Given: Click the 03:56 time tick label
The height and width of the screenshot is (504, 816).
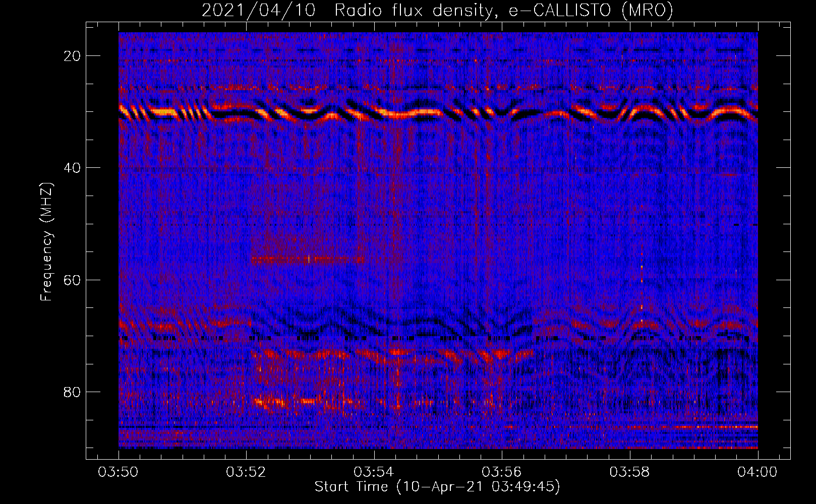Looking at the screenshot, I should coord(502,472).
